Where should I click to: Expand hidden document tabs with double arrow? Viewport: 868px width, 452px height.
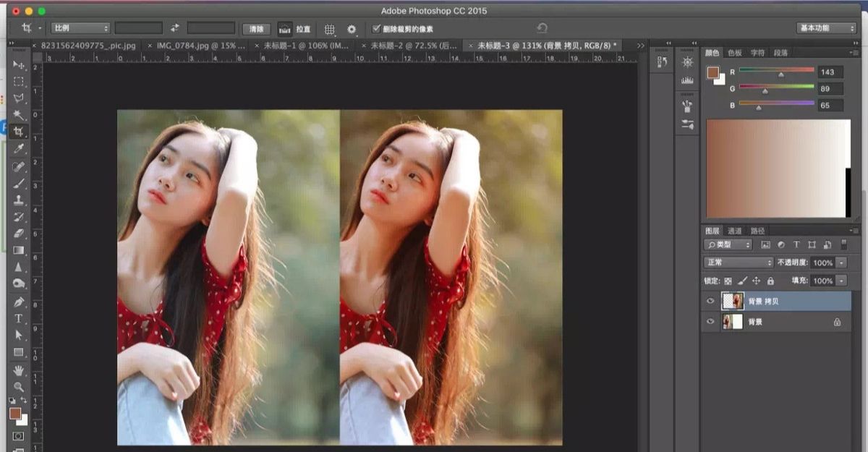(x=640, y=46)
